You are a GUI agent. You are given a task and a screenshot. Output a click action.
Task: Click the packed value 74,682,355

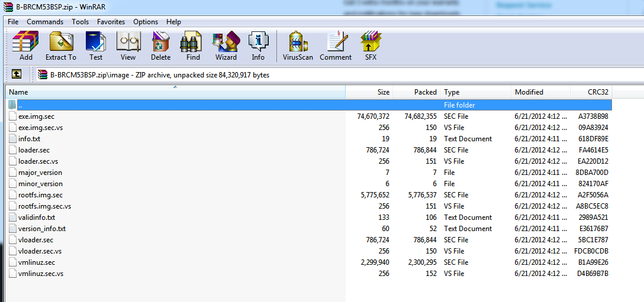(x=421, y=116)
